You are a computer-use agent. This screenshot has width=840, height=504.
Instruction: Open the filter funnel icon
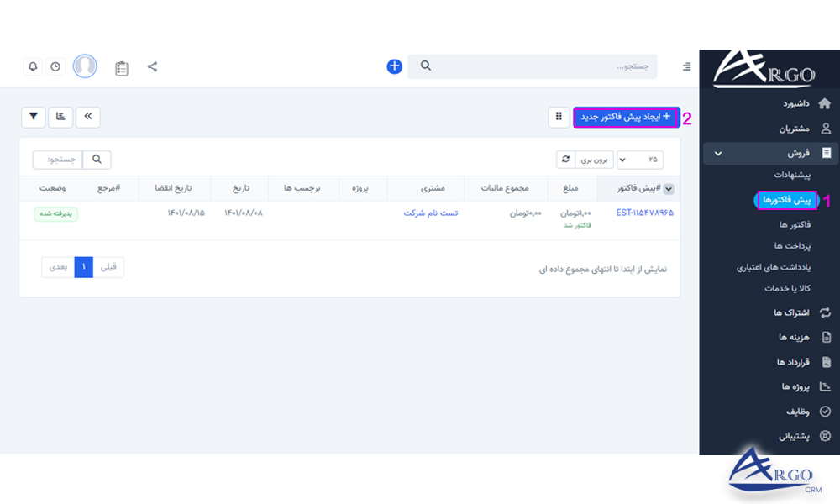pos(33,117)
